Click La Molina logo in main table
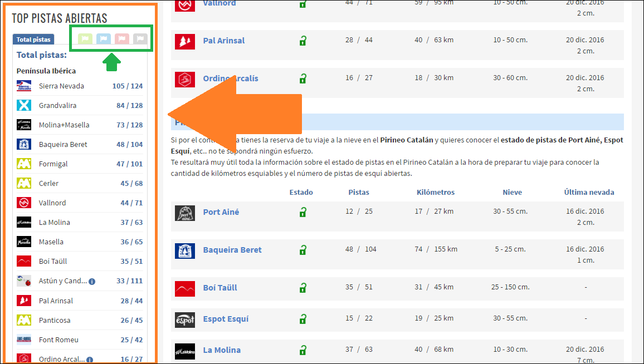644x364 pixels. (x=185, y=351)
